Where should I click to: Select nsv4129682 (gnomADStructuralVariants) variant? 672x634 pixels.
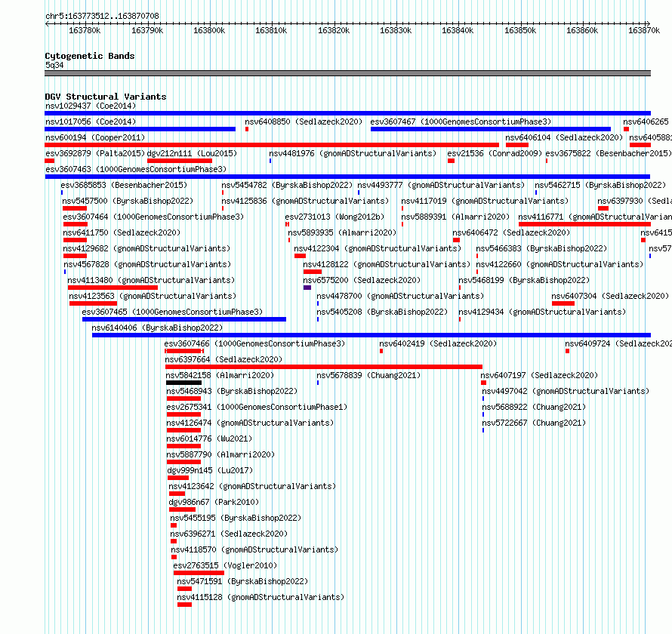[146, 248]
